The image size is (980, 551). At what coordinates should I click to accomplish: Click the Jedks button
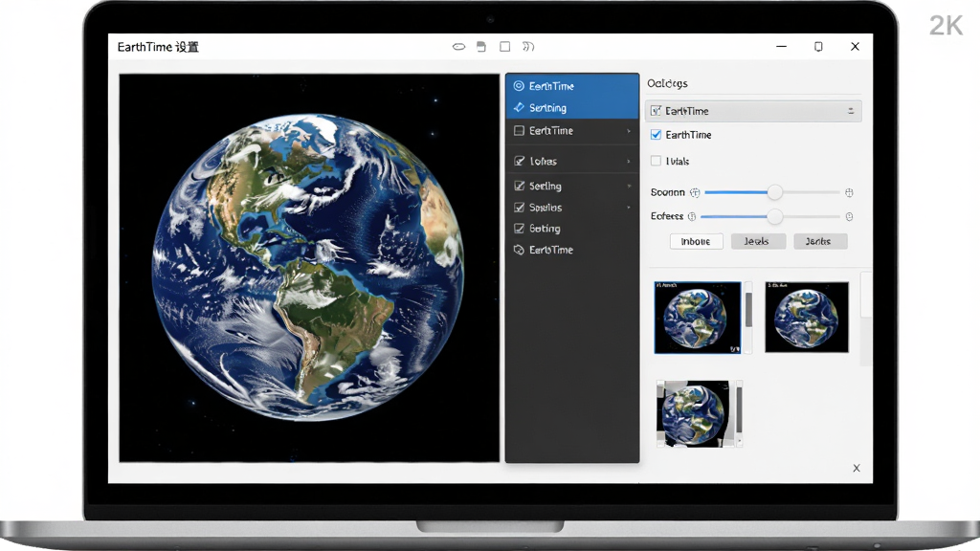click(820, 241)
